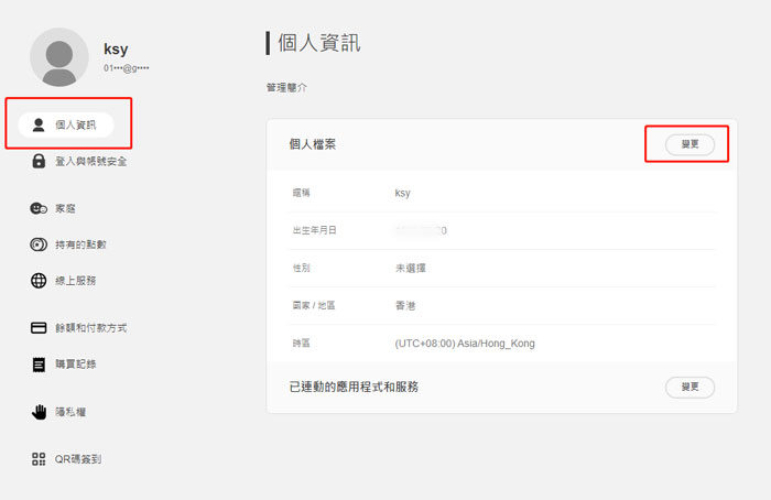Click 變更 button for 個人檔案
This screenshot has height=500, width=771.
pyautogui.click(x=690, y=145)
